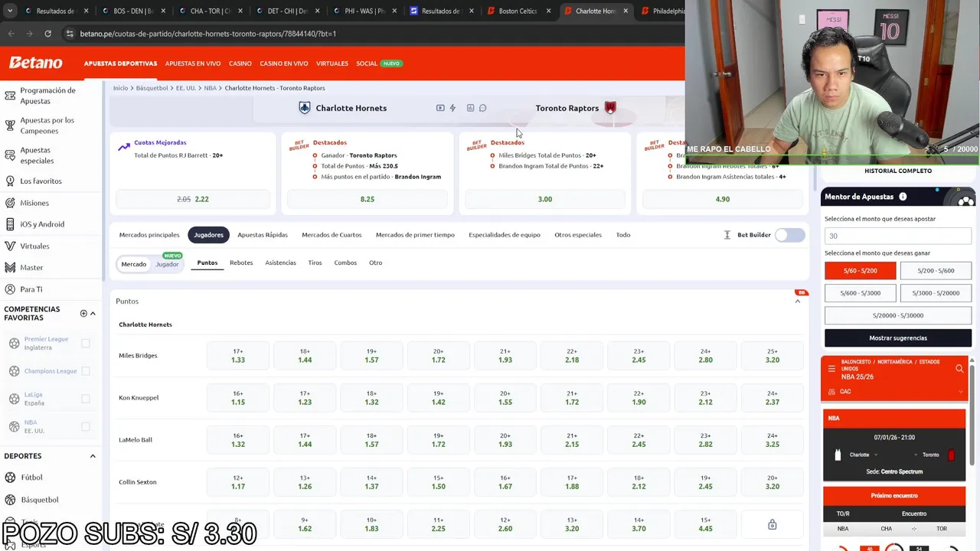The width and height of the screenshot is (980, 551).
Task: Select Miles Bridges 20+ points odds 1.72
Action: 438,356
